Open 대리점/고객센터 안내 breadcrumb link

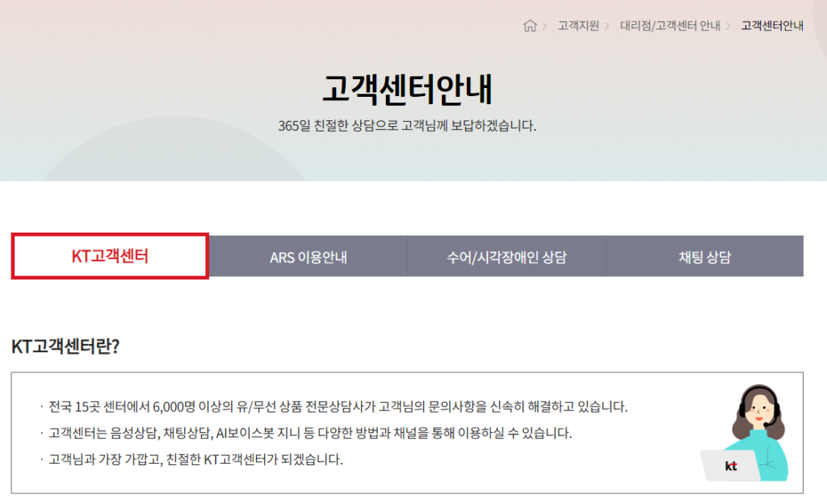(670, 25)
